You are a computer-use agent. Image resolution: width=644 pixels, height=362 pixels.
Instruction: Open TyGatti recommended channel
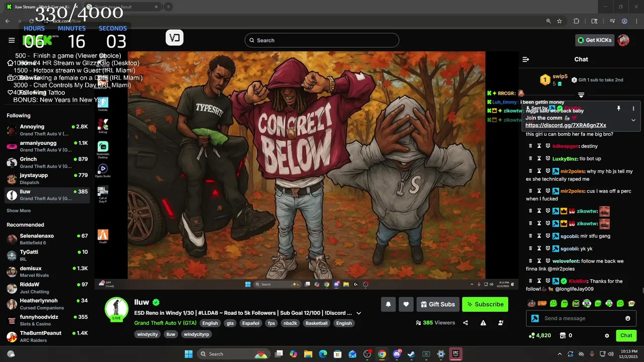[47, 255]
